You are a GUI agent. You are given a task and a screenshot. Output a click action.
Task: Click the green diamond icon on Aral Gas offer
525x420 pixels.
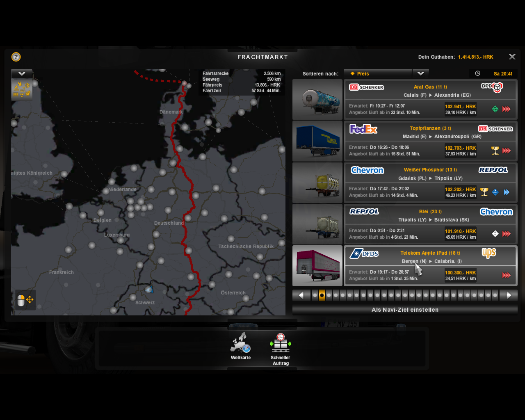(495, 109)
